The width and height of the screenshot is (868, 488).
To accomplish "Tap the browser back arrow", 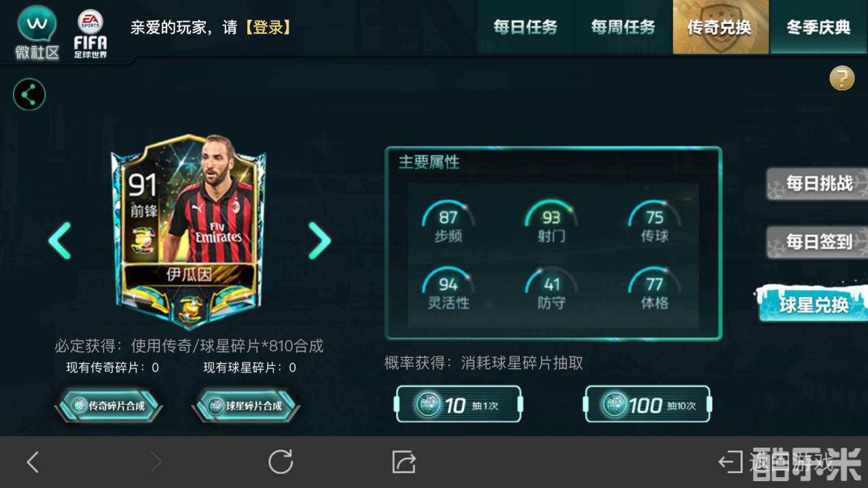I will pos(32,462).
